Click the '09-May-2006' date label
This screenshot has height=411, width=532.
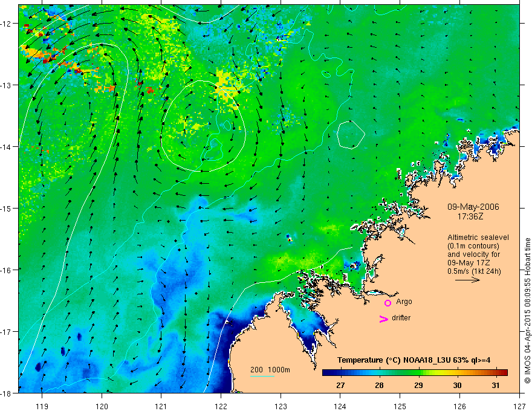pos(473,207)
